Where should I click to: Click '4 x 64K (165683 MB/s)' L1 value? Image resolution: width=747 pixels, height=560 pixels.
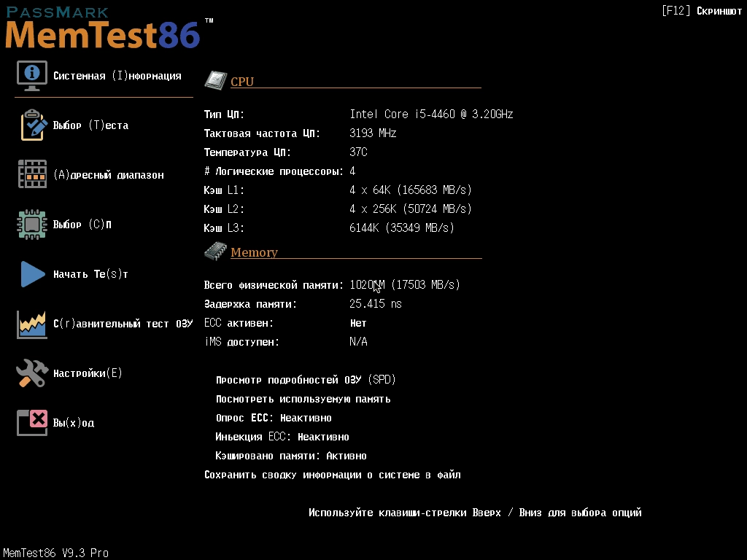click(411, 190)
